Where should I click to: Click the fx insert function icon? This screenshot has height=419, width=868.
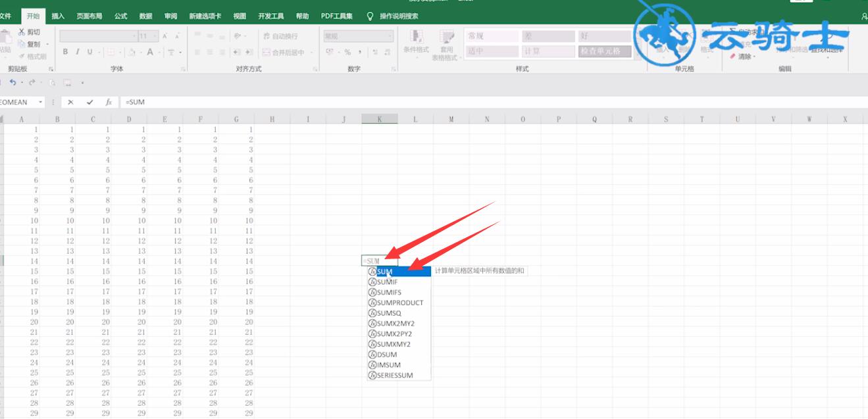pyautogui.click(x=109, y=102)
